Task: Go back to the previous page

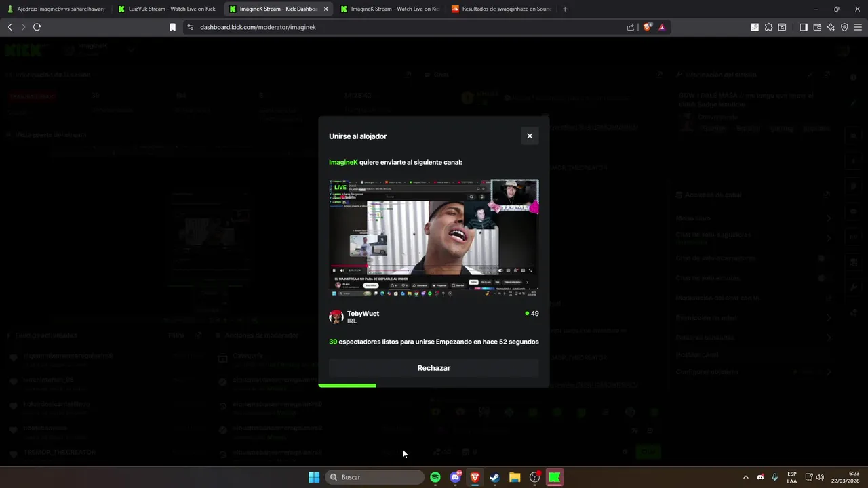Action: [x=9, y=27]
